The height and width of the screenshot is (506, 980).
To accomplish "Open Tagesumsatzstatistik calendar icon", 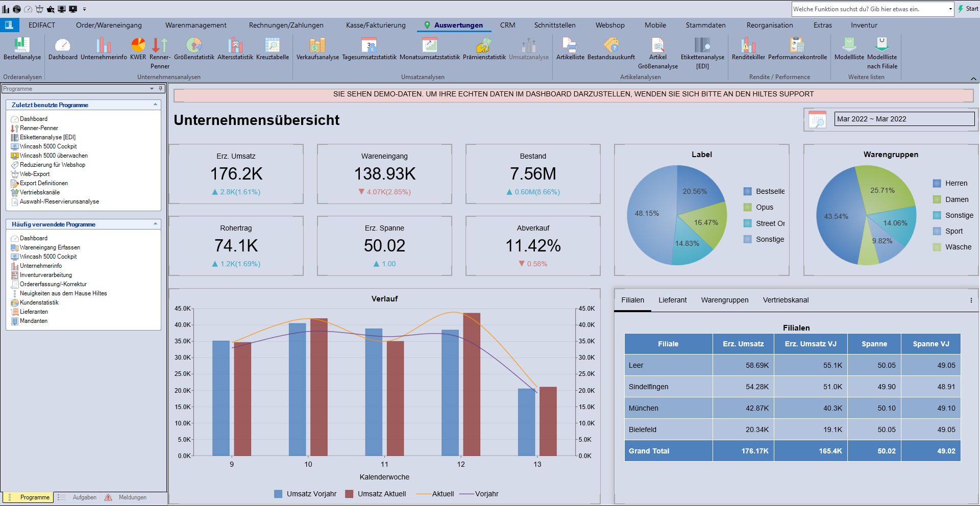I will [369, 46].
